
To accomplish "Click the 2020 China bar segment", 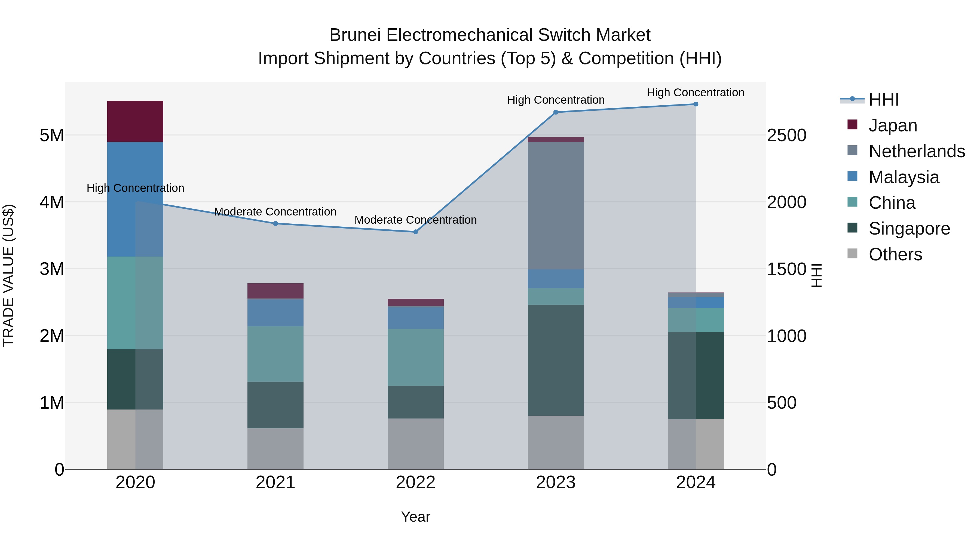I will point(136,303).
